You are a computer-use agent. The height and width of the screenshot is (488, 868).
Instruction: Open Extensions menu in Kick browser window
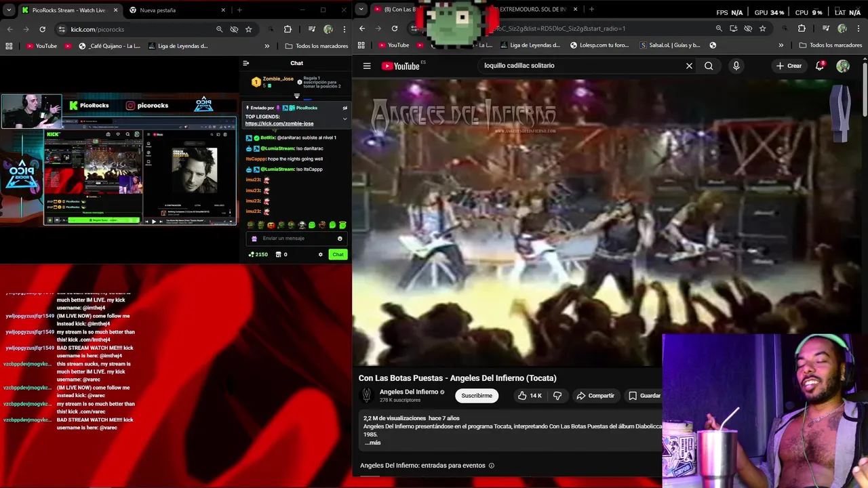click(x=288, y=29)
